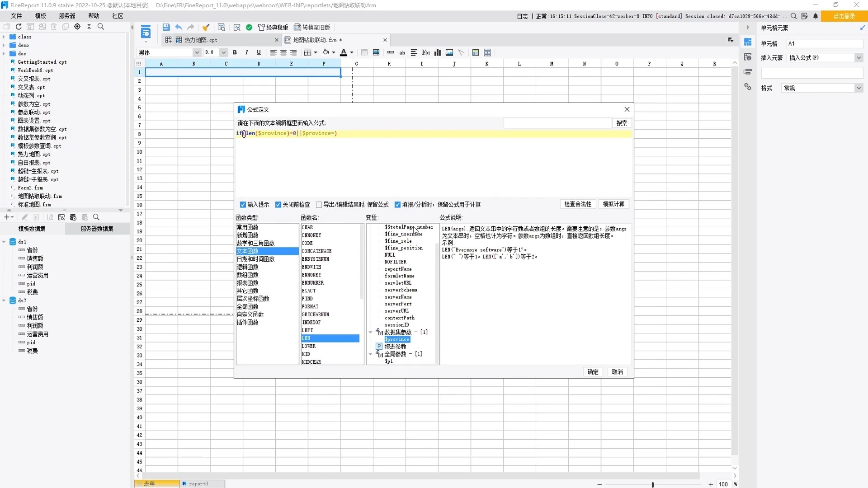Click the 确定 button in formula dialog
Screen dimensions: 868x488
point(593,372)
